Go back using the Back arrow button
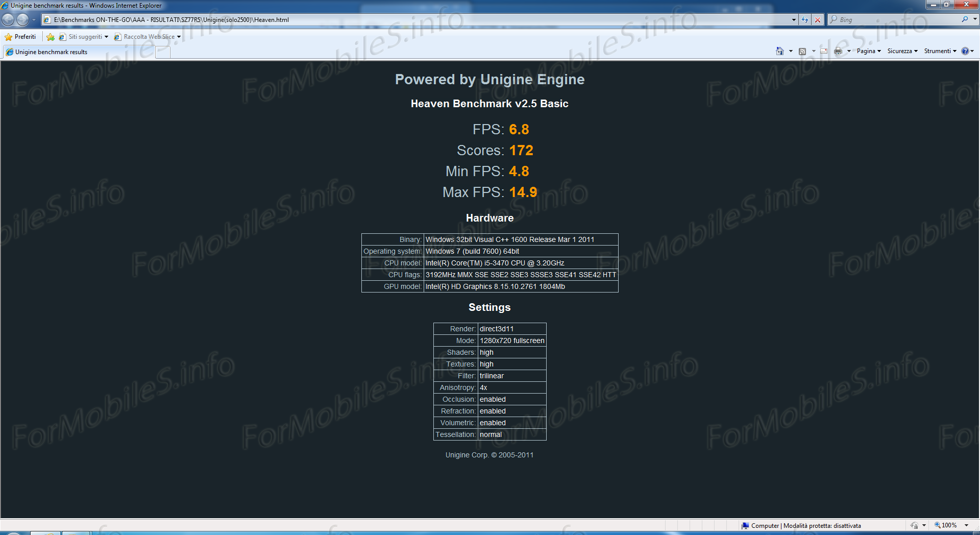The width and height of the screenshot is (980, 535). pyautogui.click(x=8, y=19)
